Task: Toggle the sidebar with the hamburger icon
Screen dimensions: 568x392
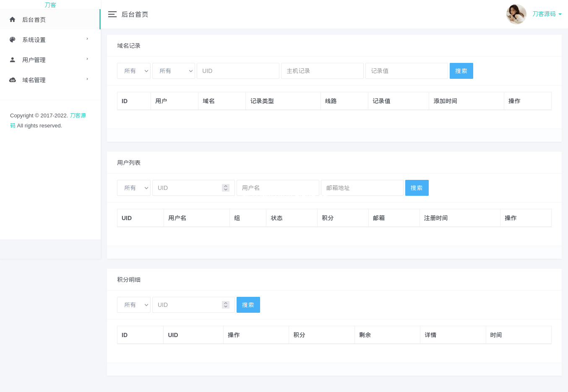Action: [x=112, y=14]
